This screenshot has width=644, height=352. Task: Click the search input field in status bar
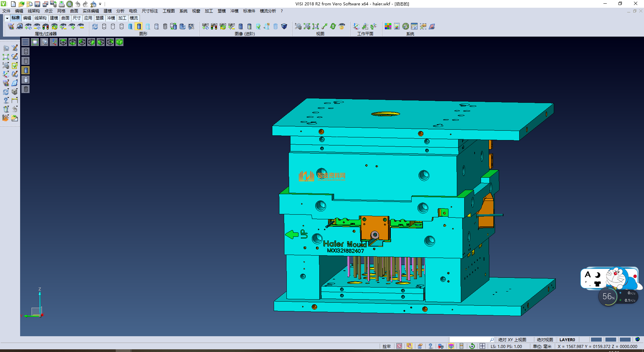pos(470,340)
